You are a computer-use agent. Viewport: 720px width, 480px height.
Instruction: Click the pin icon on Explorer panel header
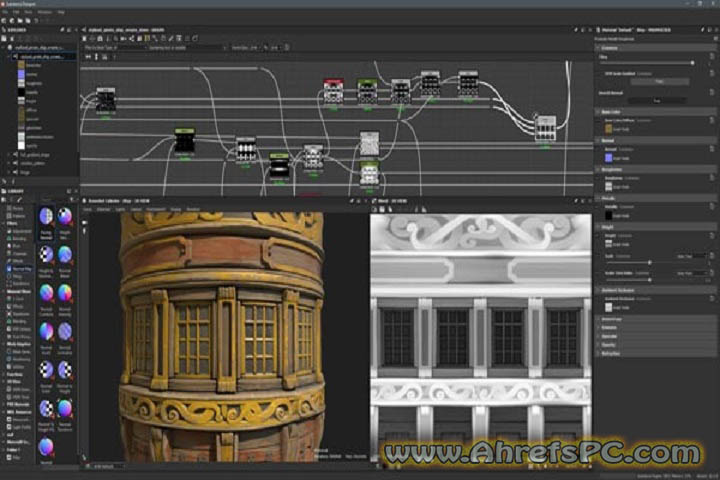click(62, 30)
